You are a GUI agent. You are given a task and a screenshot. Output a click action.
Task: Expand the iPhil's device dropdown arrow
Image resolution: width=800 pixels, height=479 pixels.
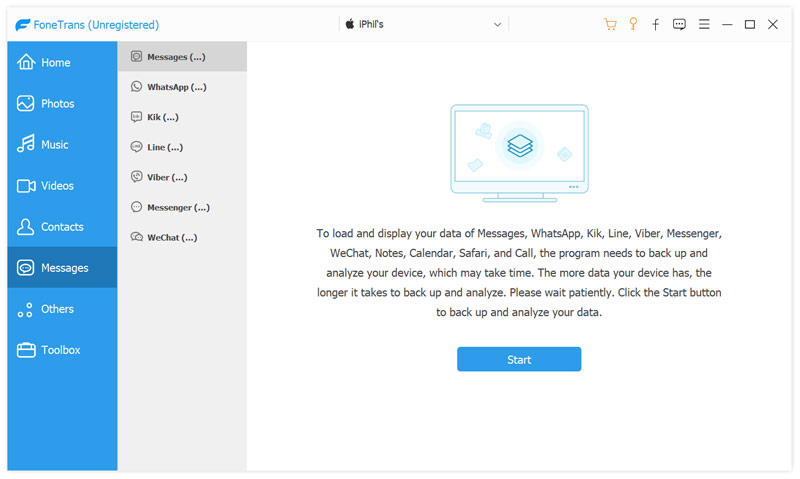[x=497, y=24]
